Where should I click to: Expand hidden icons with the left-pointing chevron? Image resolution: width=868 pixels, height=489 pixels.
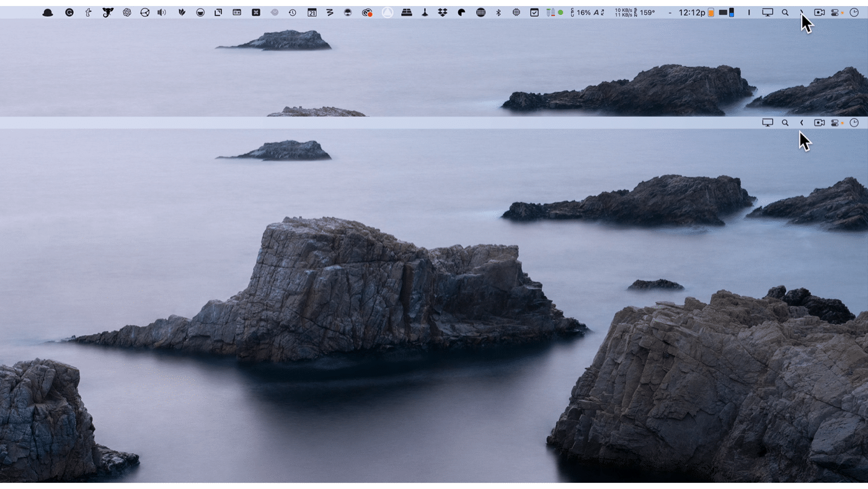tap(802, 123)
